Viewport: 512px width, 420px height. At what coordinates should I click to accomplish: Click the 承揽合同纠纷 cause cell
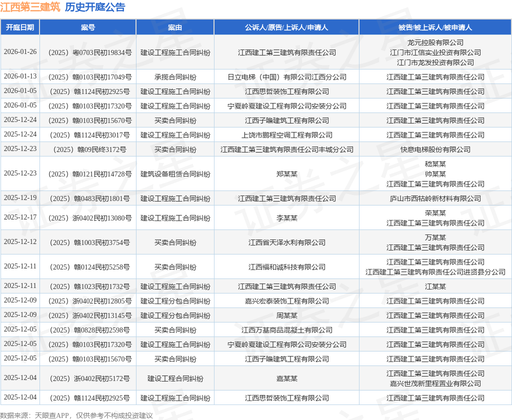[175, 77]
